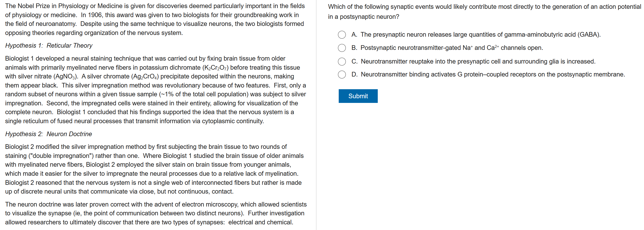The height and width of the screenshot is (230, 644).
Task: Click the Ag2CrO4 formula in the passage
Action: [x=145, y=77]
